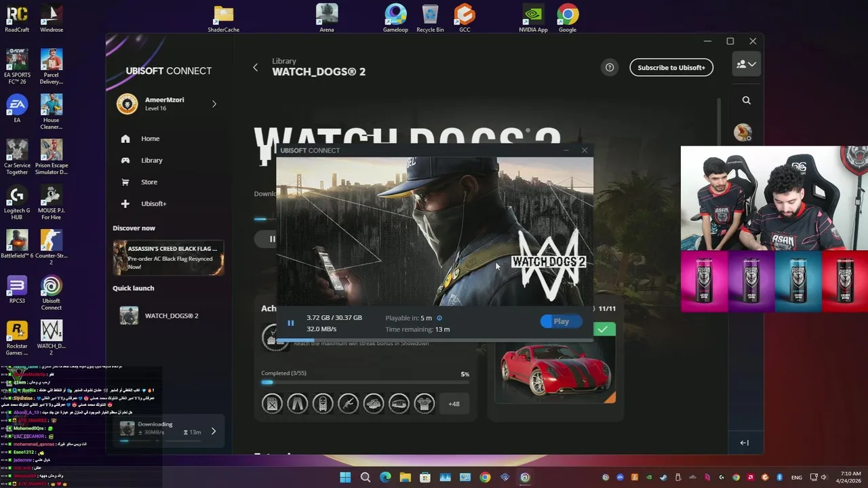Open taskbar Search
868x488 pixels.
(366, 477)
